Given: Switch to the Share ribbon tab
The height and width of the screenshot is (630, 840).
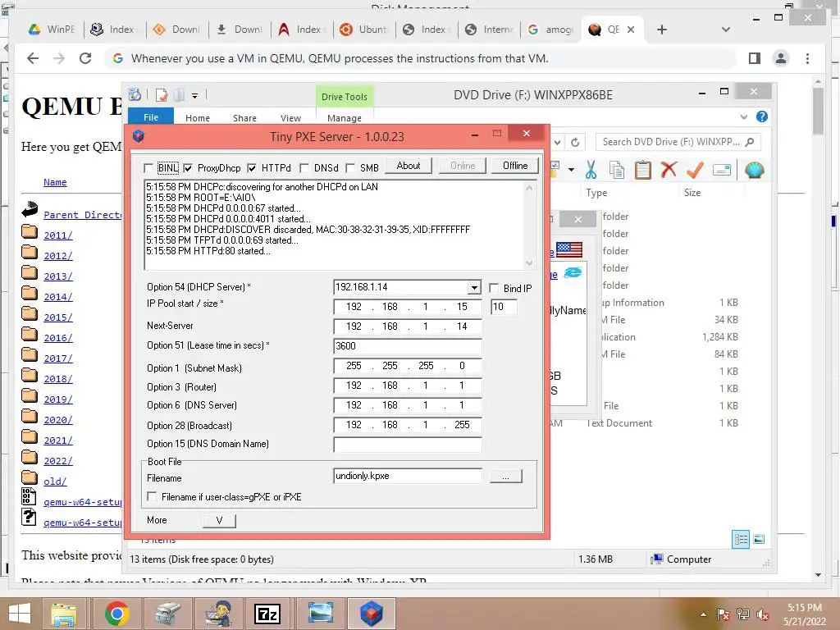Looking at the screenshot, I should pos(244,118).
